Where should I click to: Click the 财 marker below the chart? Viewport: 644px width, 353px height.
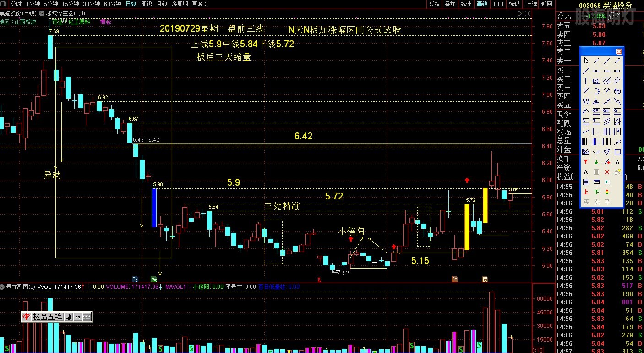point(135,279)
